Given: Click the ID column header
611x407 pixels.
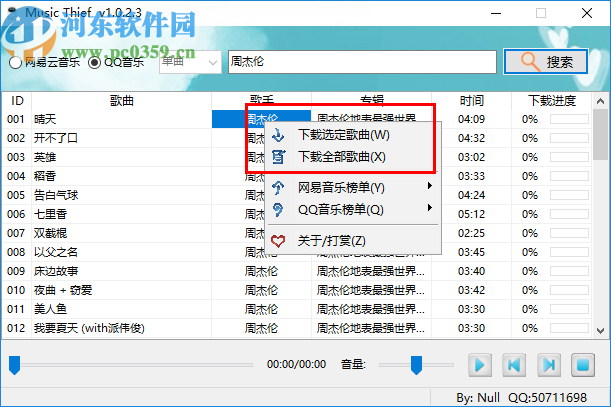Looking at the screenshot, I should coord(17,101).
